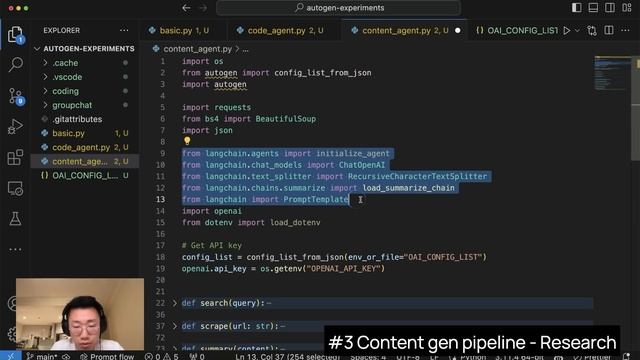The height and width of the screenshot is (360, 640).
Task: Open run options dropdown arrow
Action: click(x=577, y=30)
